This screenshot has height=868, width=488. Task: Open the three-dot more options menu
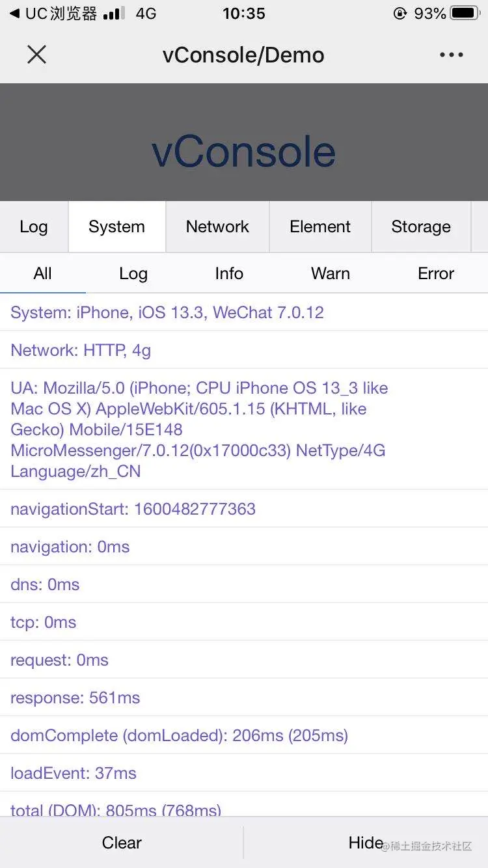pyautogui.click(x=451, y=55)
